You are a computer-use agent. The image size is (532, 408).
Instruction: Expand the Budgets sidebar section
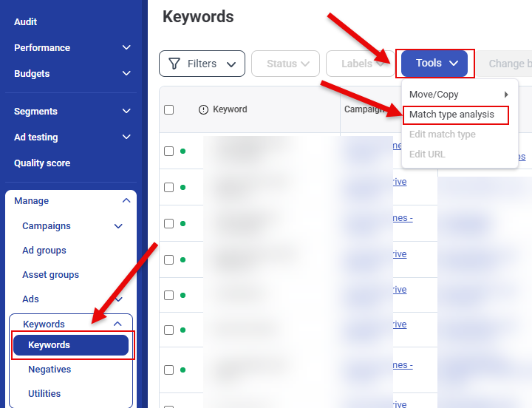(126, 74)
